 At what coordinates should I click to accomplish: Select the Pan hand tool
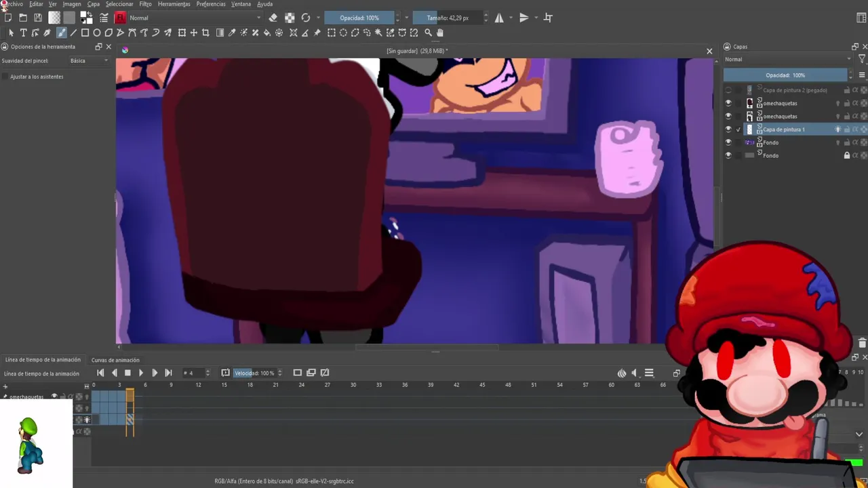[x=440, y=33]
